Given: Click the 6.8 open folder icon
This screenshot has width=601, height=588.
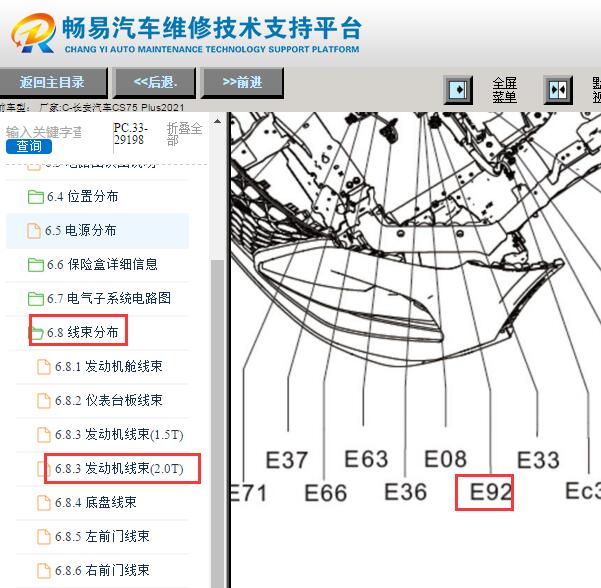Looking at the screenshot, I should click(36, 333).
